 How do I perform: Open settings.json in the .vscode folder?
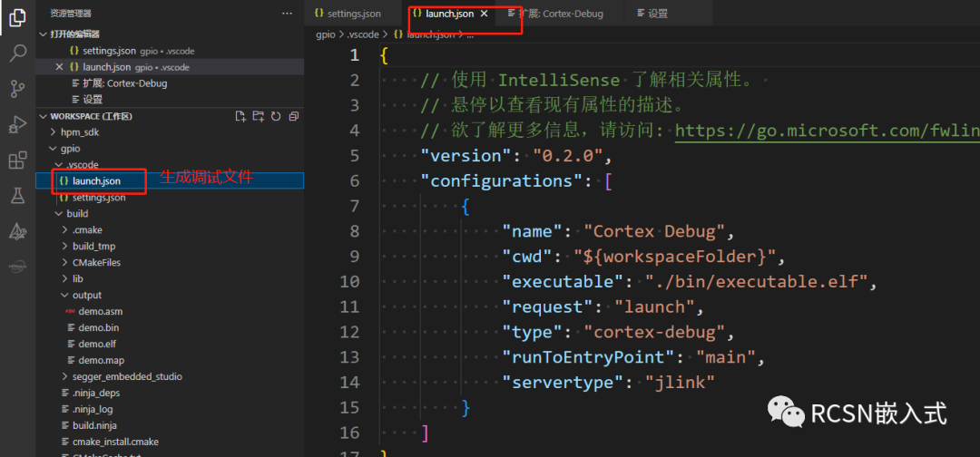tap(170, 198)
